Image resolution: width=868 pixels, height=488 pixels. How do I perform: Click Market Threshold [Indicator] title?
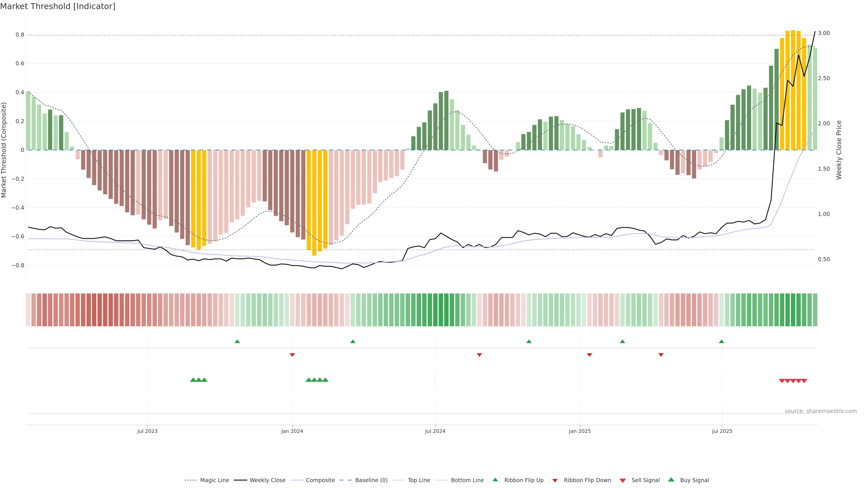pos(58,6)
